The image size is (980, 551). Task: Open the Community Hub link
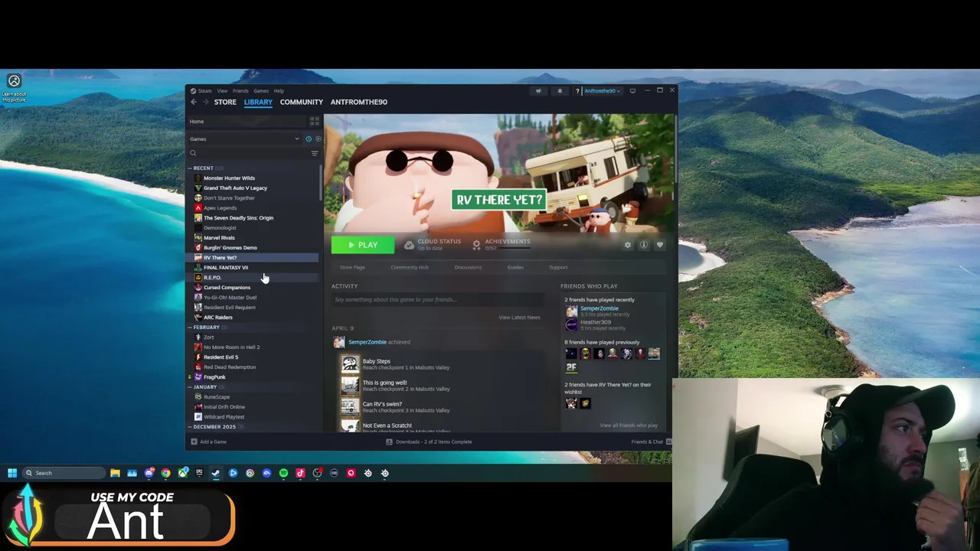[x=410, y=267]
